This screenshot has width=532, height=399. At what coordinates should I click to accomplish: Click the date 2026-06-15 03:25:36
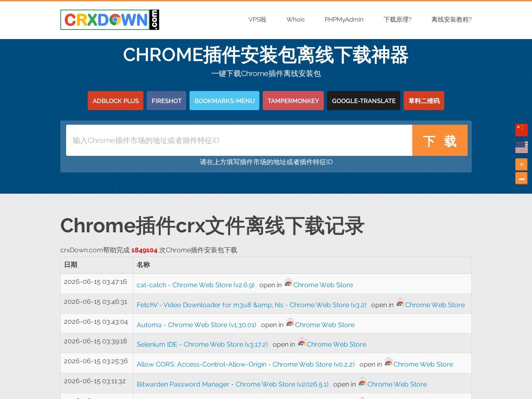pos(96,361)
